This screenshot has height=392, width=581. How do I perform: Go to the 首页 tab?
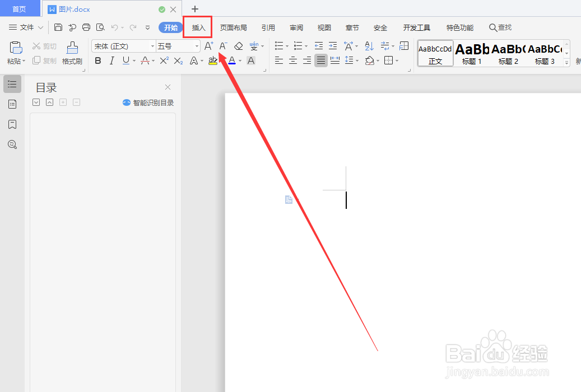coord(20,9)
